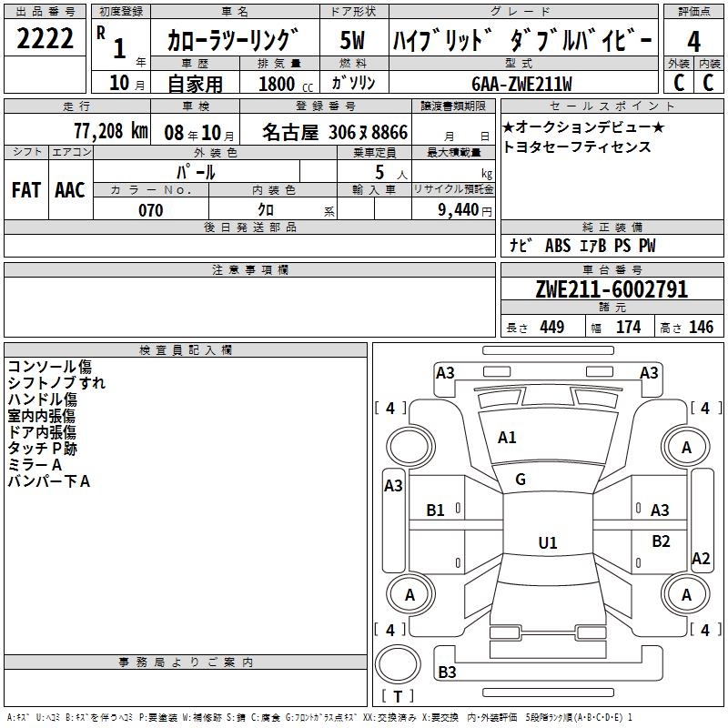Click the unmarked front-left tire circle

tap(410, 447)
